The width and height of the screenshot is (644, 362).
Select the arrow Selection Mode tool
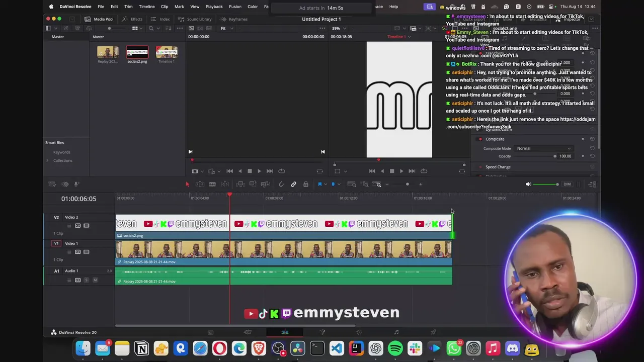[187, 185]
